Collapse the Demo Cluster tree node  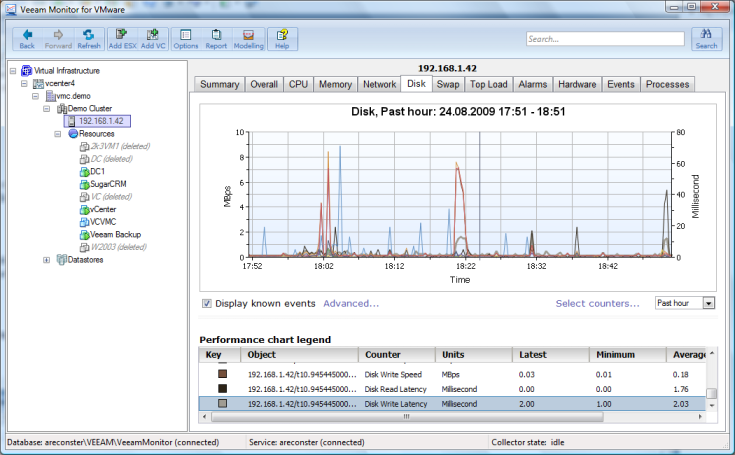click(47, 108)
